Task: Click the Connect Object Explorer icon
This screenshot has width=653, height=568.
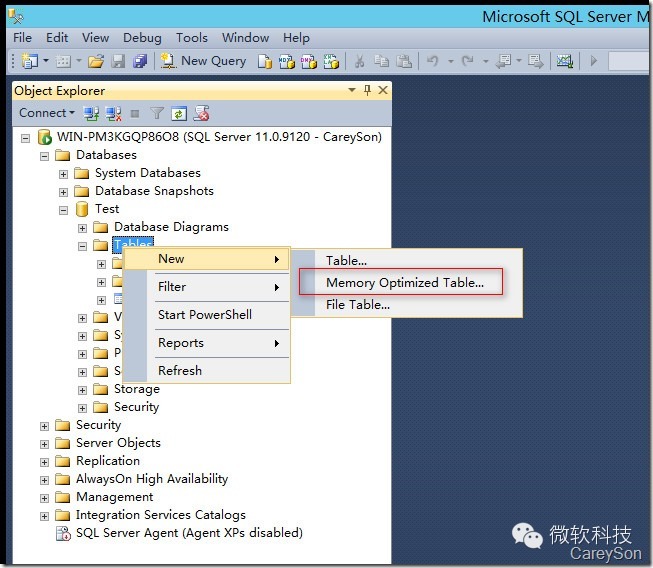Action: click(91, 113)
